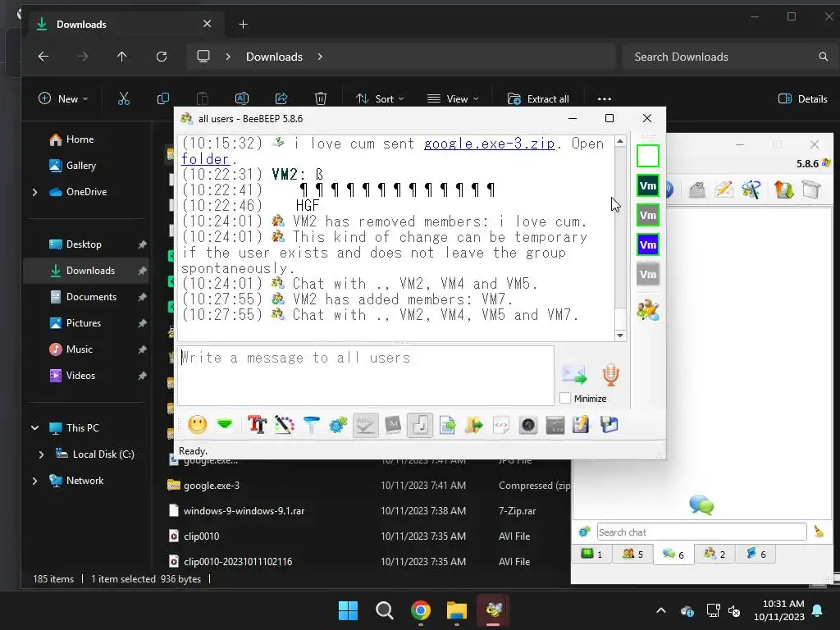The width and height of the screenshot is (840, 630).
Task: Click the Delete trash icon in Explorer toolbar
Action: pos(321,98)
